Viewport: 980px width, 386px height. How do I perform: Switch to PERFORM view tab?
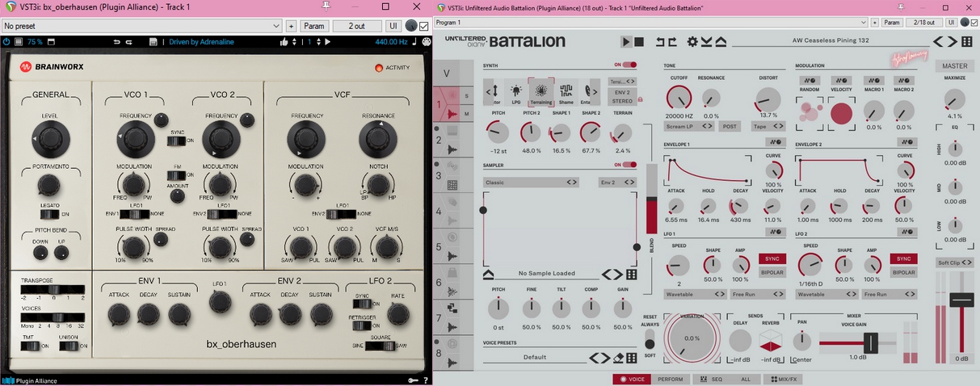(670, 379)
